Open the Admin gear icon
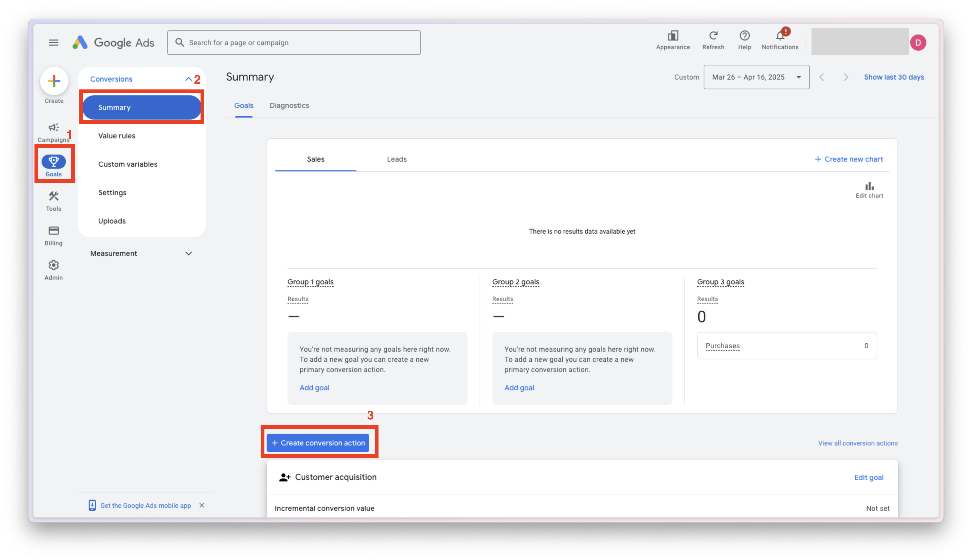Image resolution: width=972 pixels, height=560 pixels. click(53, 270)
